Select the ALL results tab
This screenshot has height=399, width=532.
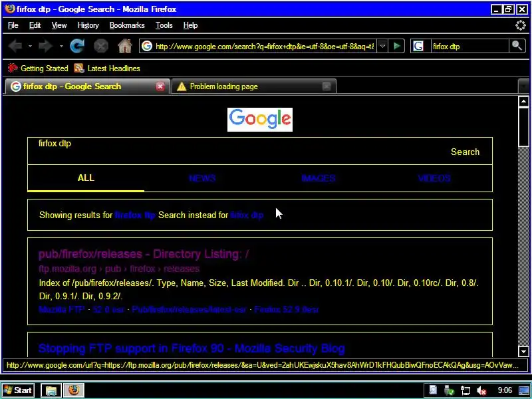click(x=86, y=178)
